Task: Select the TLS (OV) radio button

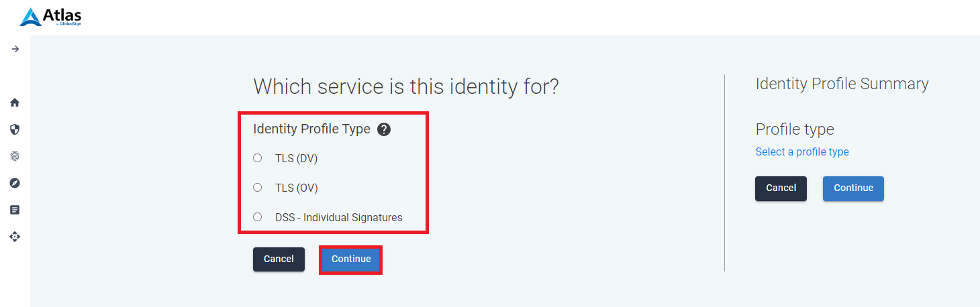Action: [x=257, y=188]
